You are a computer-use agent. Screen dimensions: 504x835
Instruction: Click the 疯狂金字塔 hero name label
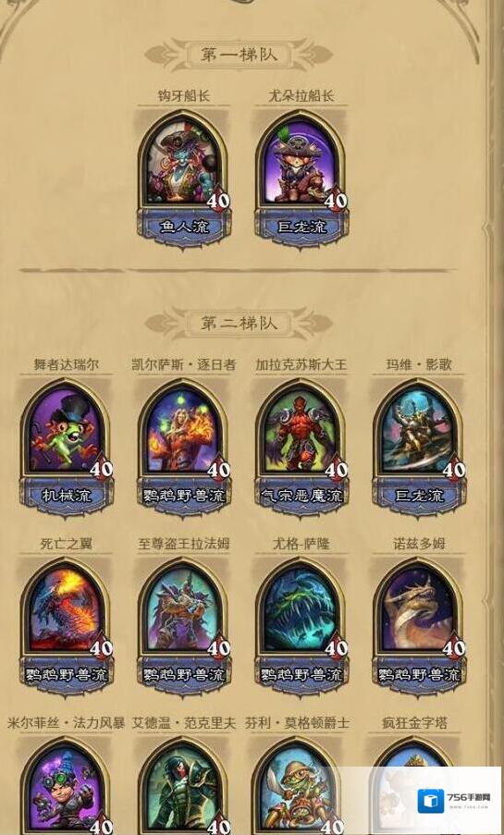pos(415,722)
